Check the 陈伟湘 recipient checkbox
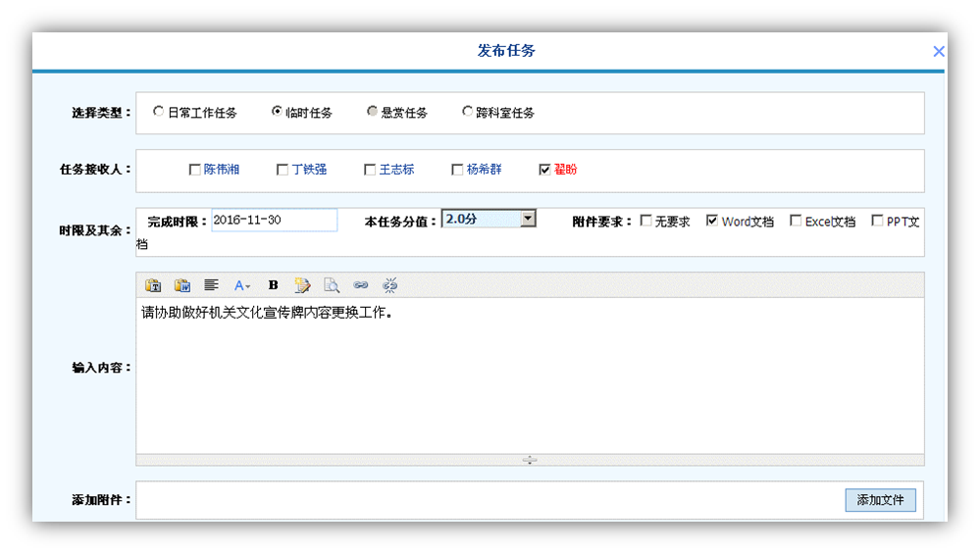This screenshot has height=554, width=980. click(194, 170)
